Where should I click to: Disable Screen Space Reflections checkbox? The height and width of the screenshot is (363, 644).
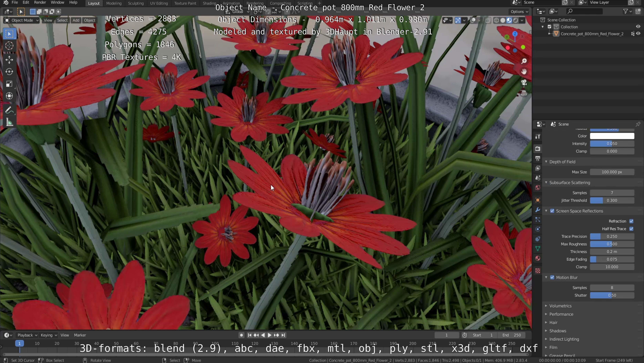552,211
